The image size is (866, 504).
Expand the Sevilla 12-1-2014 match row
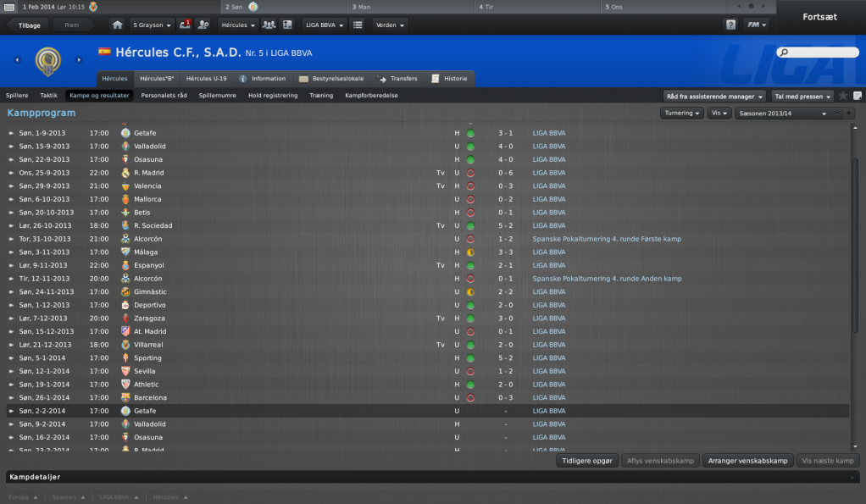pos(10,372)
